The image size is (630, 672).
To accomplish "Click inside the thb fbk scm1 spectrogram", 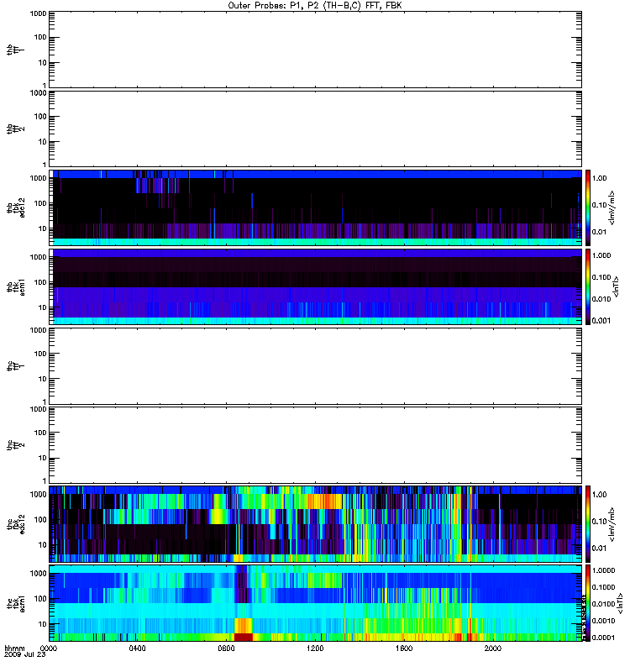I will 316,287.
